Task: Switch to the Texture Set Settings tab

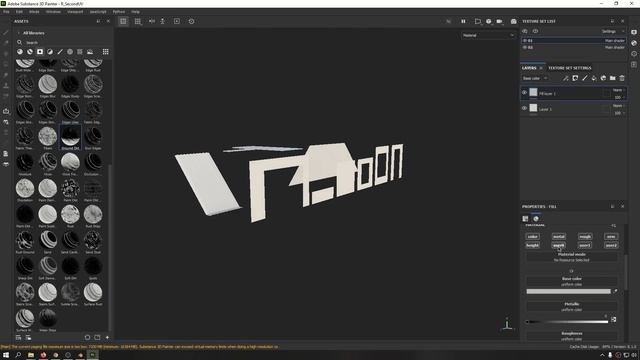Action: click(569, 68)
